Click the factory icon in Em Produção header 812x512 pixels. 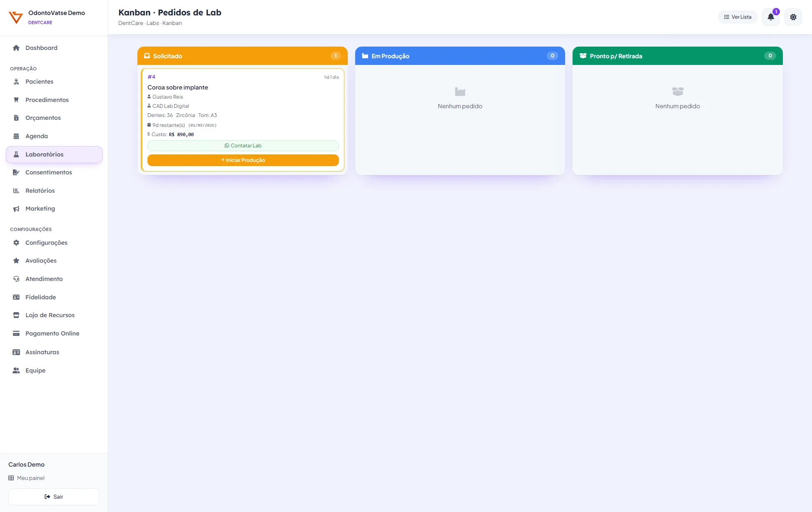365,56
